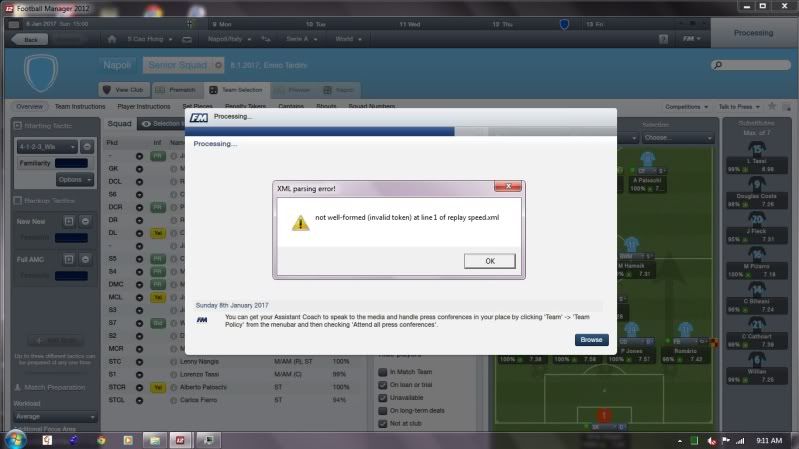Image resolution: width=799 pixels, height=449 pixels.
Task: Select player Lenny Nangis
Action: click(x=199, y=361)
